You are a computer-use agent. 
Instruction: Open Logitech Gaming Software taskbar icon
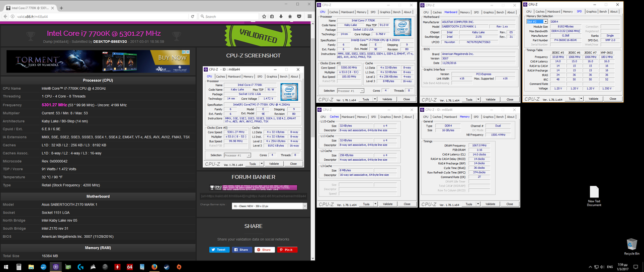click(80, 266)
